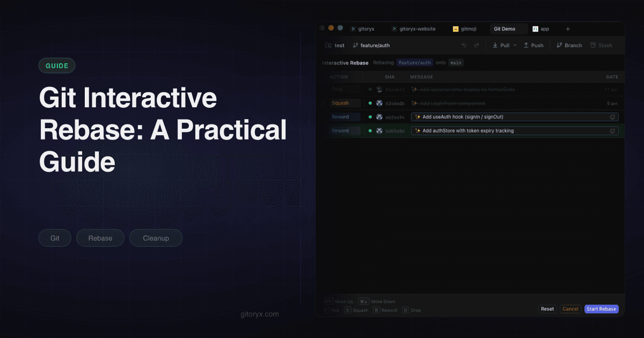This screenshot has width=644, height=338.
Task: Expand the Pull options chevron
Action: click(515, 46)
